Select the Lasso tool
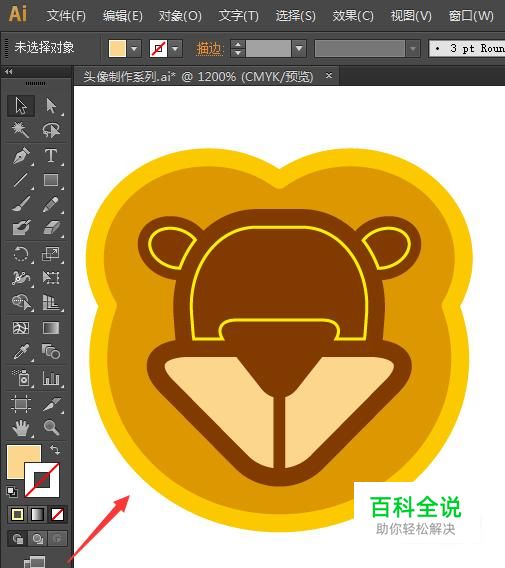 click(x=51, y=130)
